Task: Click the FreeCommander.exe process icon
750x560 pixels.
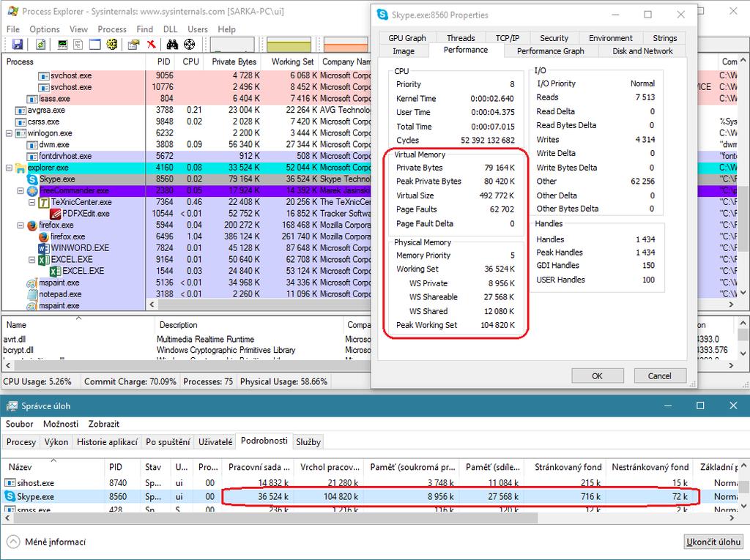Action: pyautogui.click(x=32, y=190)
